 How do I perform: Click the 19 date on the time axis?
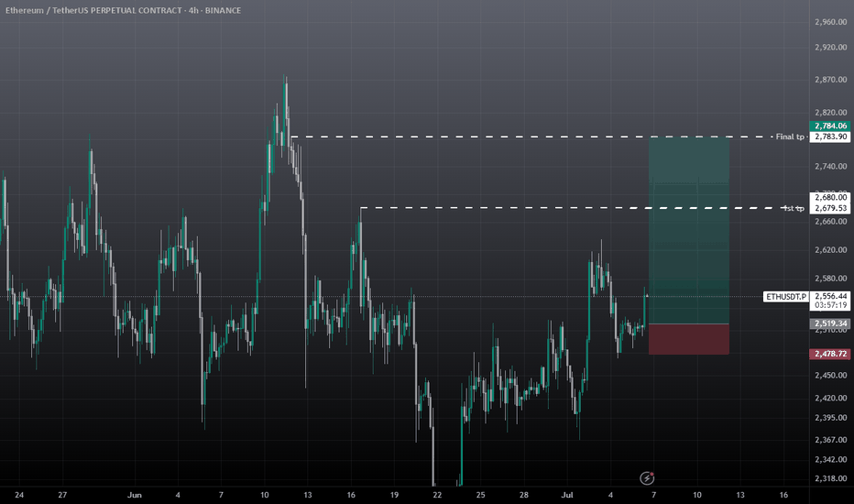point(394,495)
